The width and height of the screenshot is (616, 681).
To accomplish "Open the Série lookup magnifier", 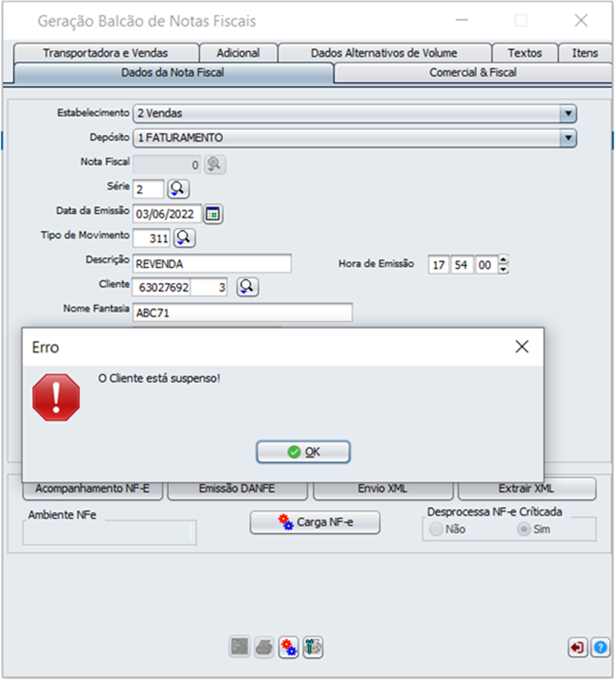I will pos(178,189).
